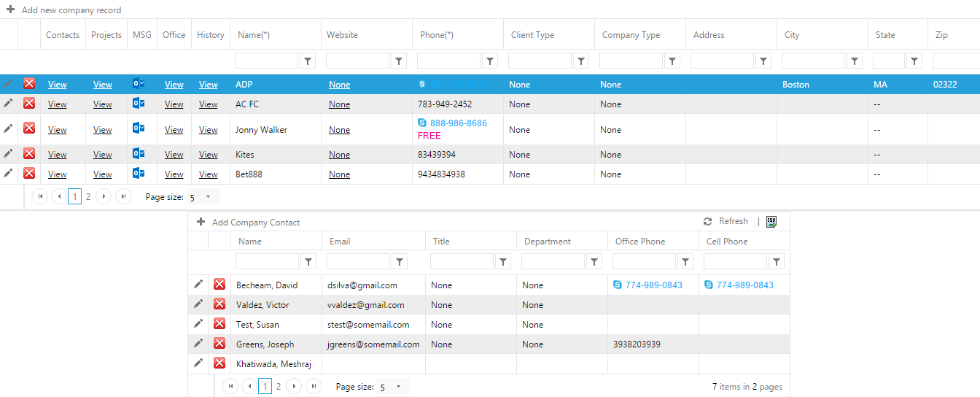The width and height of the screenshot is (980, 397).
Task: Go to next page in contacts grid
Action: point(295,387)
